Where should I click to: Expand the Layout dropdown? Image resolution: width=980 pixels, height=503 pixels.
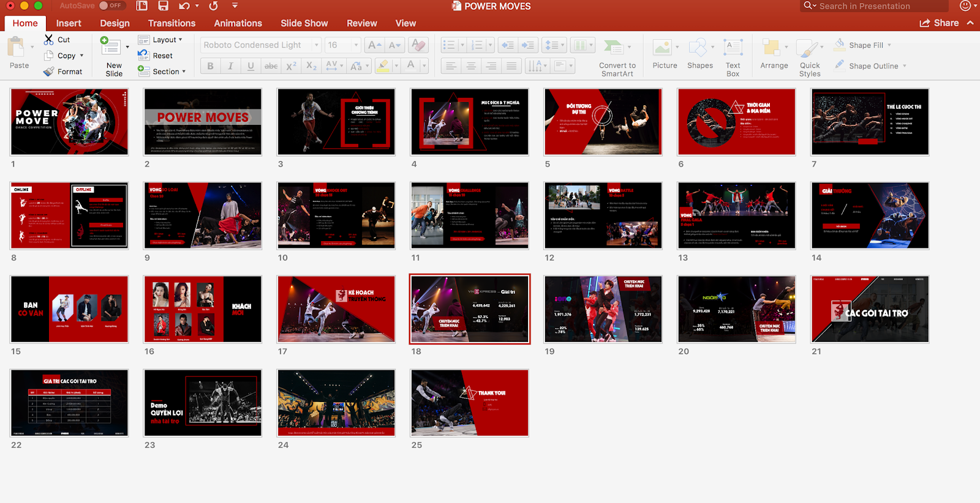point(160,40)
